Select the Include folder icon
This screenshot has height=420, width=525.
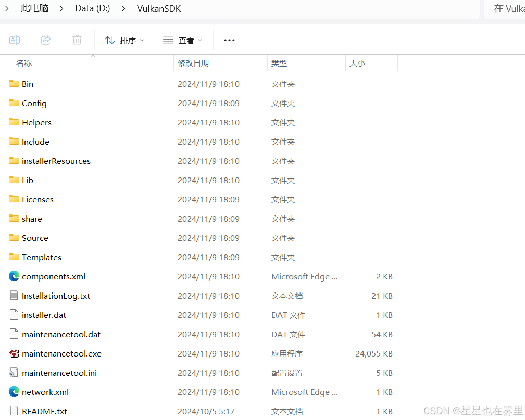[x=14, y=141]
